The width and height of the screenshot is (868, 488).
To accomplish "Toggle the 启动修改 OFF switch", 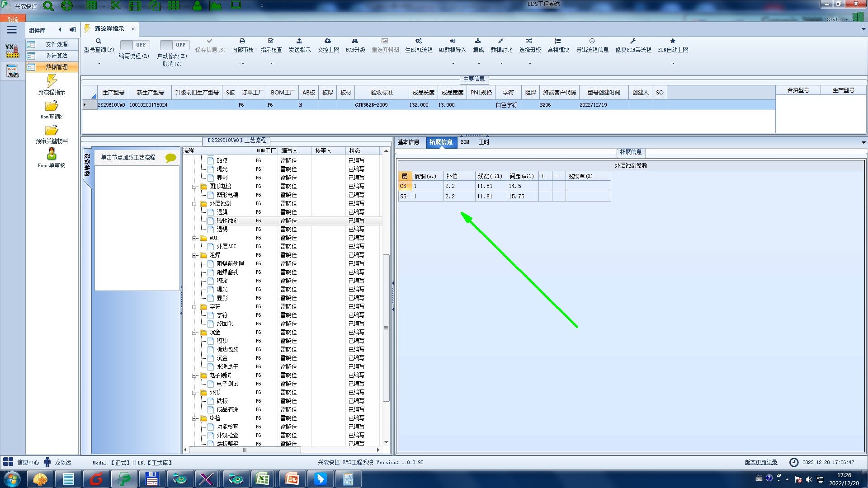I will click(174, 45).
